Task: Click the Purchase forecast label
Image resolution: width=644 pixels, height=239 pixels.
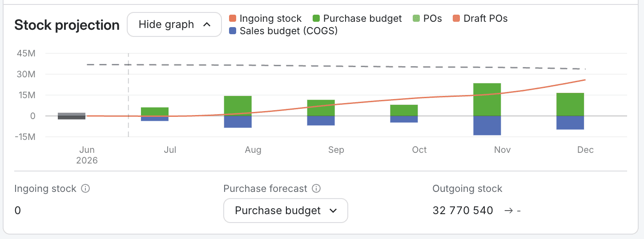Action: [x=266, y=188]
